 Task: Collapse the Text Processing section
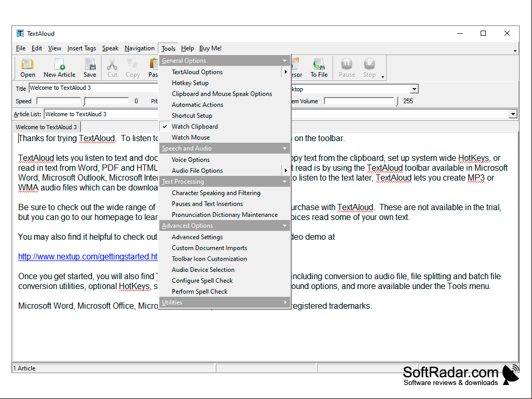(x=284, y=182)
